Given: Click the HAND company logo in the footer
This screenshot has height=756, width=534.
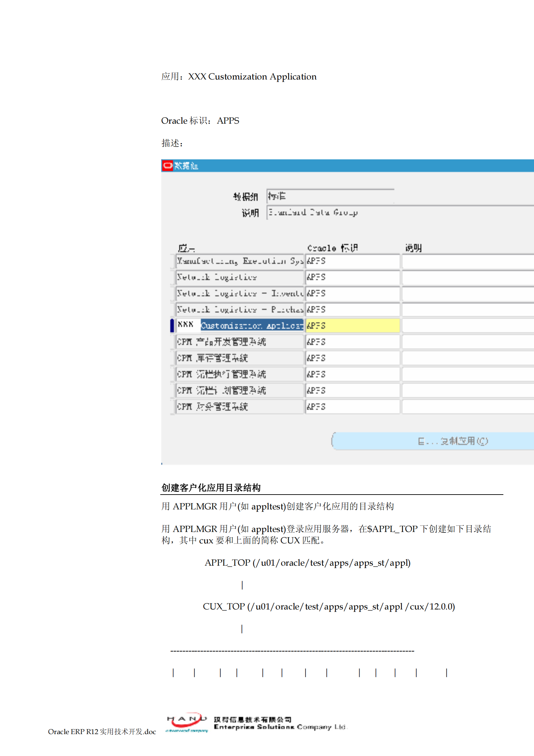Looking at the screenshot, I should pos(187,723).
